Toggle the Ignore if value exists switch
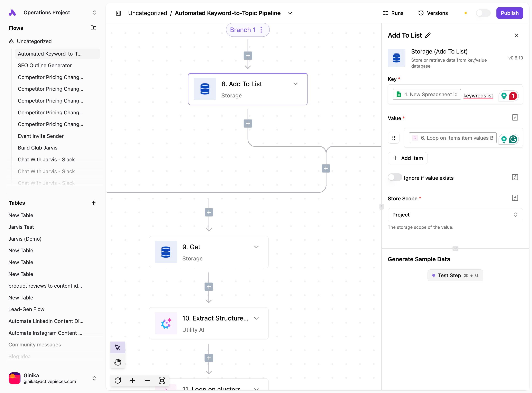 point(395,178)
